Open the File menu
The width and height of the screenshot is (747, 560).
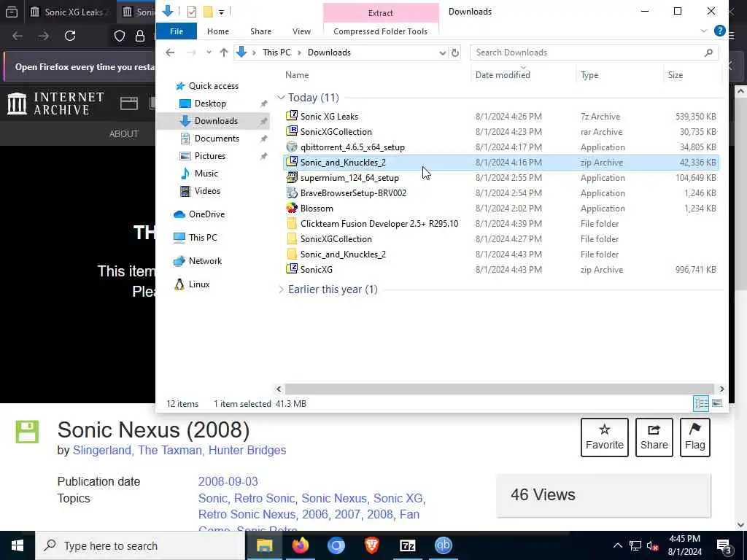[177, 31]
